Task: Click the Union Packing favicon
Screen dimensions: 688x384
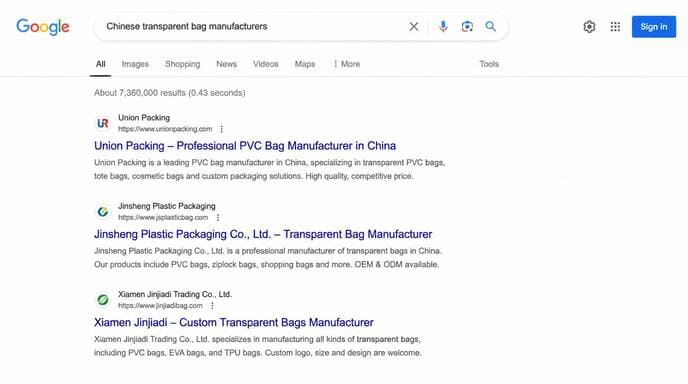Action: (x=103, y=123)
